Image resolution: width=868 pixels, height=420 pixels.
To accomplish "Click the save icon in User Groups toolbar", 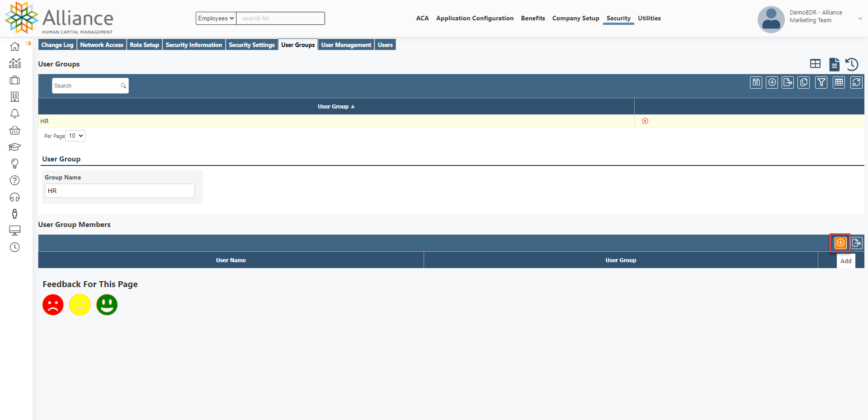I will pyautogui.click(x=756, y=82).
